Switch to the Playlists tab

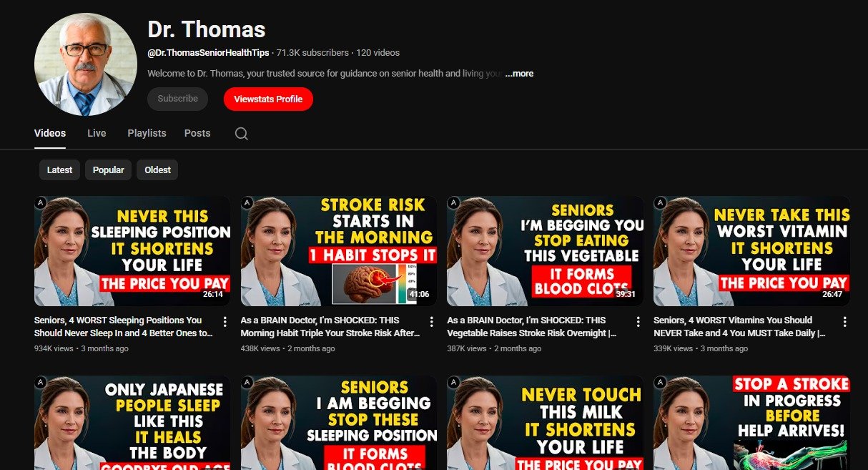coord(147,133)
